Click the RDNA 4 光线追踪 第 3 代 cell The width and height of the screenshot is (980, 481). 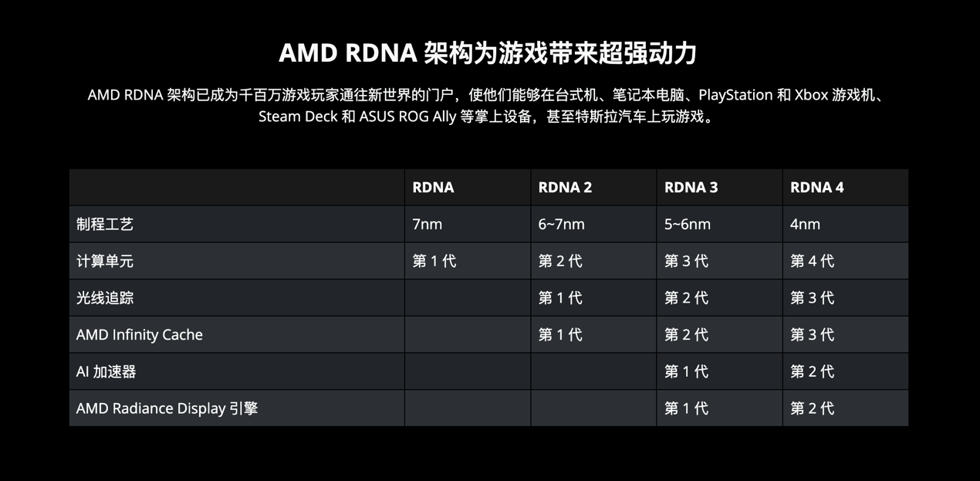[x=812, y=298]
